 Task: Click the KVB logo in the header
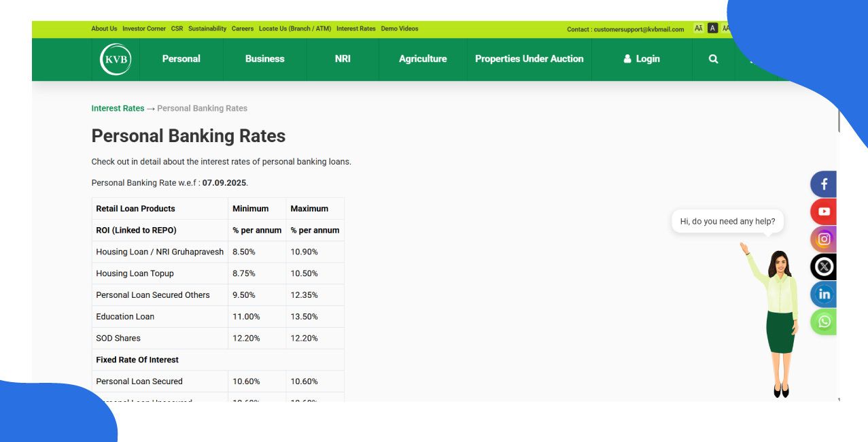[x=116, y=59]
